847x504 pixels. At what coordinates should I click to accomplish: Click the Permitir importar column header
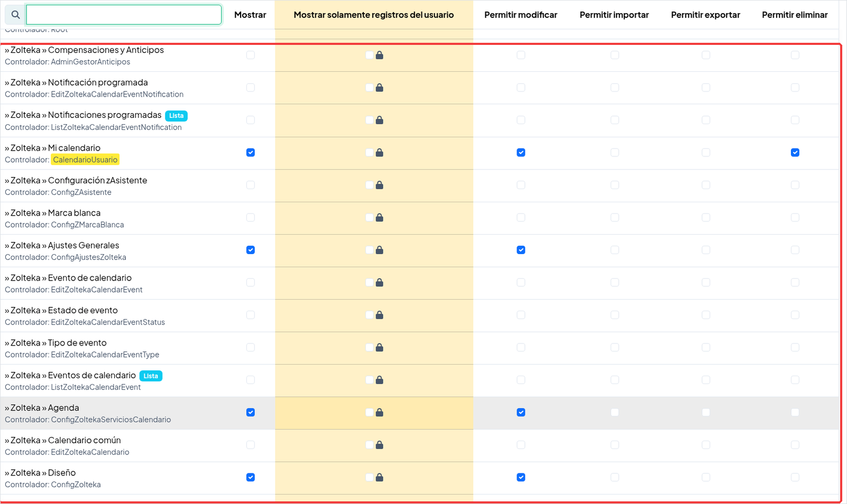click(x=614, y=15)
